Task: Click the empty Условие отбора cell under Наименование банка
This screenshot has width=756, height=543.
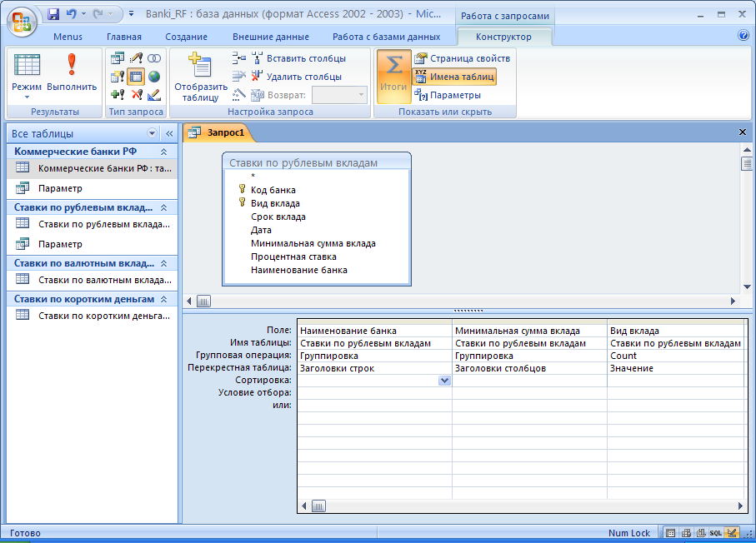Action: [x=374, y=392]
